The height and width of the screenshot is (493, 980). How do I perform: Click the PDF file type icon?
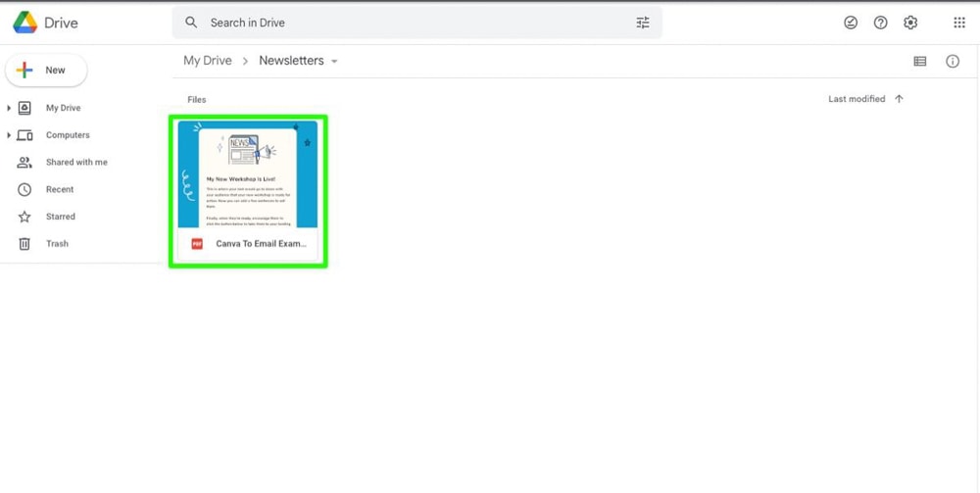click(197, 244)
